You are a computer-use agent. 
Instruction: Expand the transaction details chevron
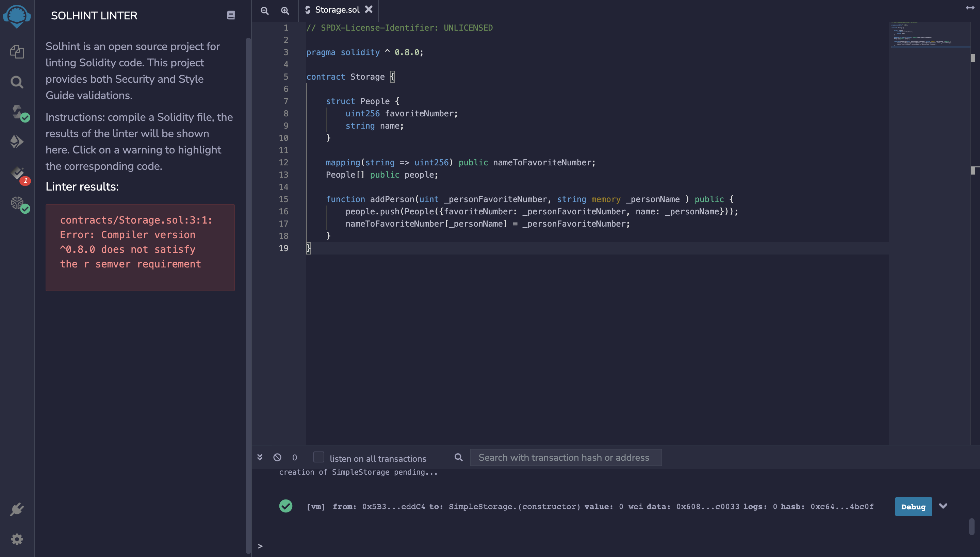tap(943, 506)
